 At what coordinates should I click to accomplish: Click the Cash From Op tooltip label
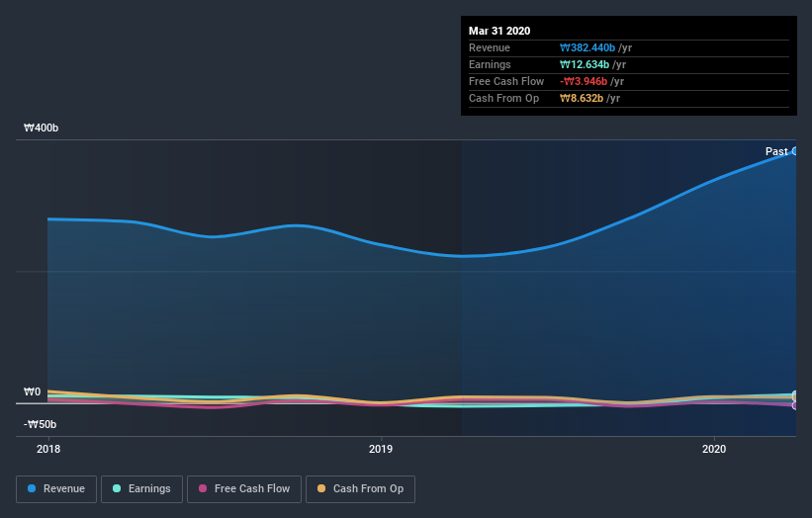(x=503, y=98)
